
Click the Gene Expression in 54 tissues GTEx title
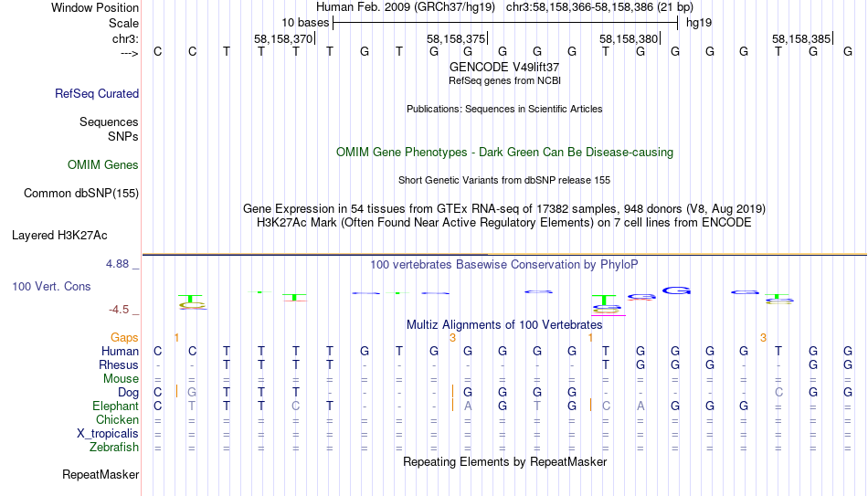point(504,209)
